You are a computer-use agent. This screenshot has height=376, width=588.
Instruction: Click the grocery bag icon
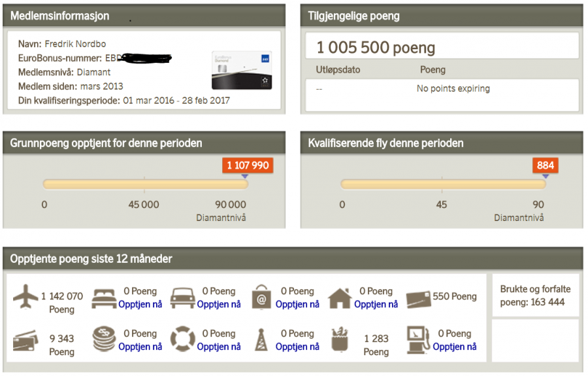pos(340,340)
